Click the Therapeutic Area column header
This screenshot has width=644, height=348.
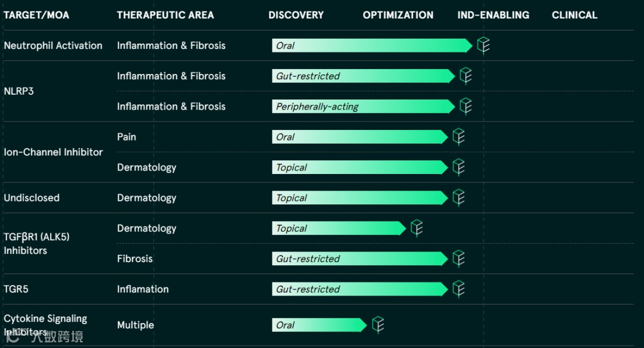(165, 15)
